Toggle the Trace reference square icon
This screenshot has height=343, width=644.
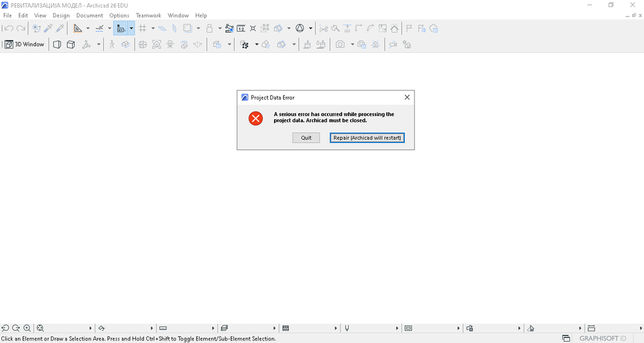pos(188,28)
